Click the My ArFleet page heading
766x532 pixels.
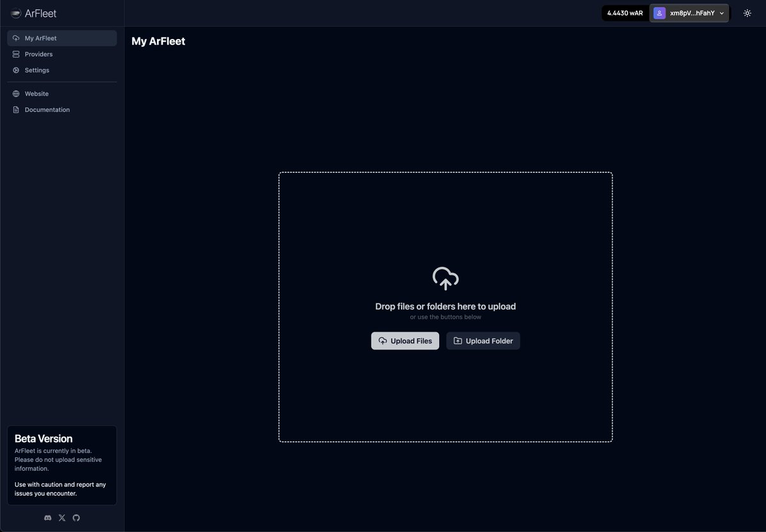(x=158, y=41)
